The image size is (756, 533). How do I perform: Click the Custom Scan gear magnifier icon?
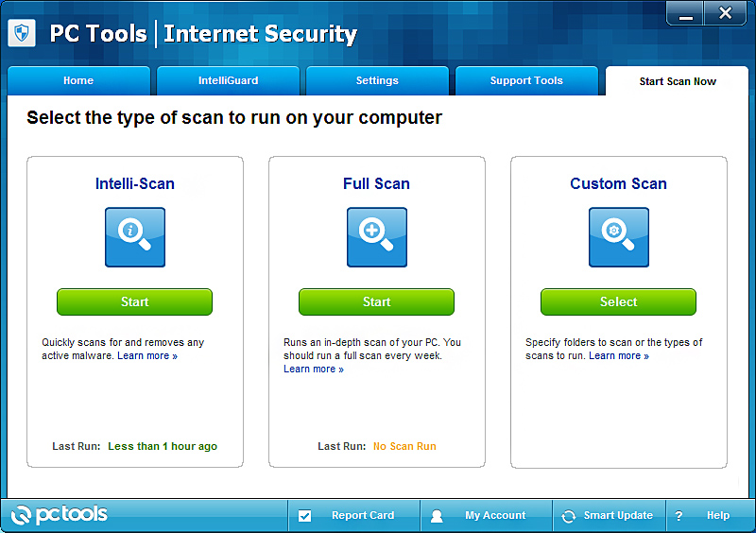tap(619, 237)
